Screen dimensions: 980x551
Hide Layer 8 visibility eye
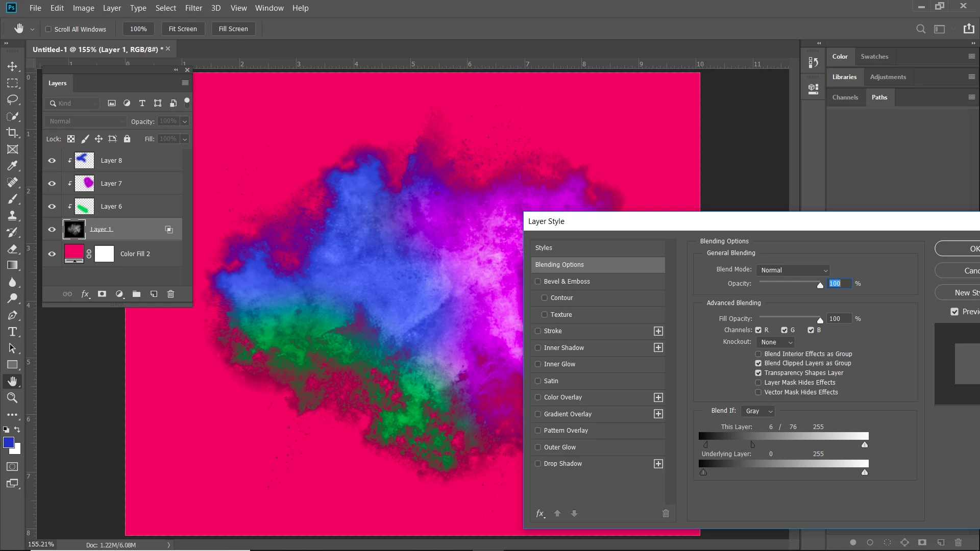pyautogui.click(x=52, y=160)
